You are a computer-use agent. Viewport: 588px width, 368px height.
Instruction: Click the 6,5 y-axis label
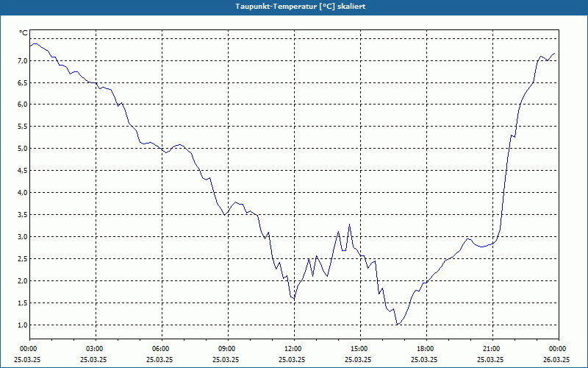23,82
